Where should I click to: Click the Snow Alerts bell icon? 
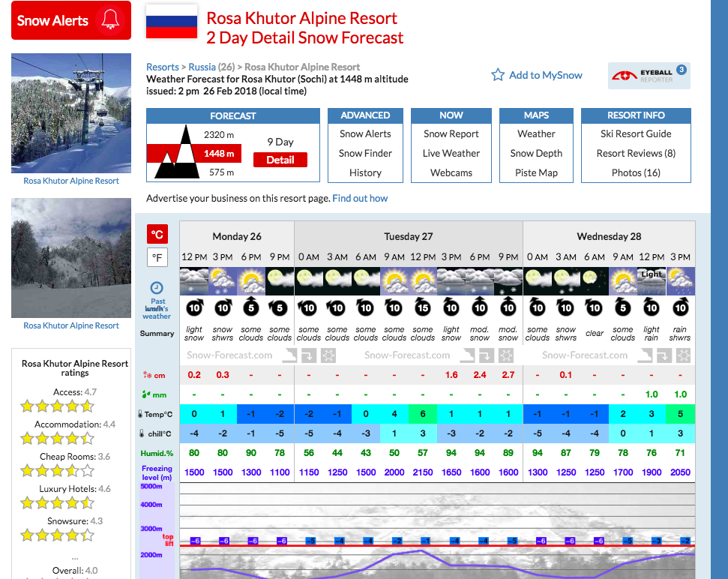[110, 20]
